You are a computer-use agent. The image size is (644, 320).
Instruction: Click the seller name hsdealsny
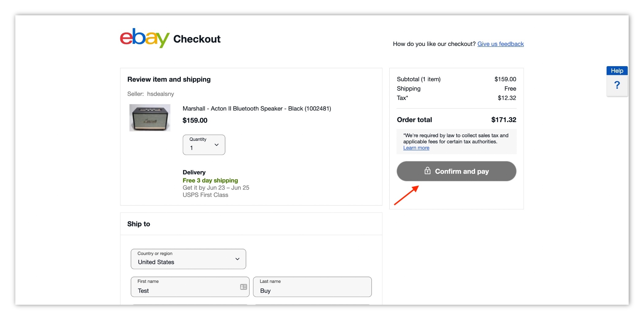(x=160, y=94)
